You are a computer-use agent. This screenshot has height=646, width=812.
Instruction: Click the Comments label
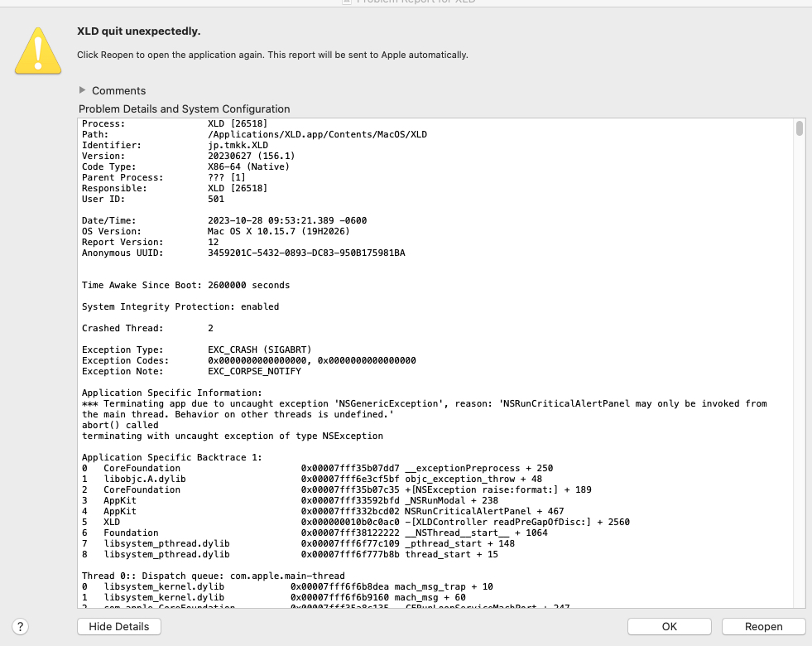pyautogui.click(x=119, y=90)
